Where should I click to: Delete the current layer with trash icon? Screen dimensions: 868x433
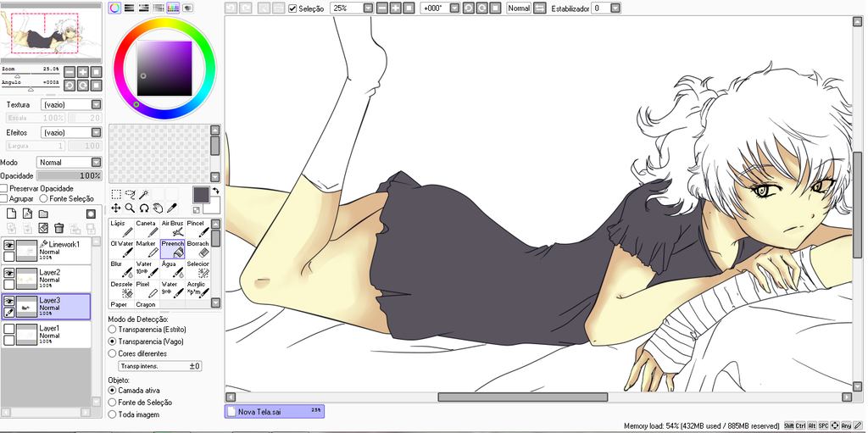tap(59, 228)
